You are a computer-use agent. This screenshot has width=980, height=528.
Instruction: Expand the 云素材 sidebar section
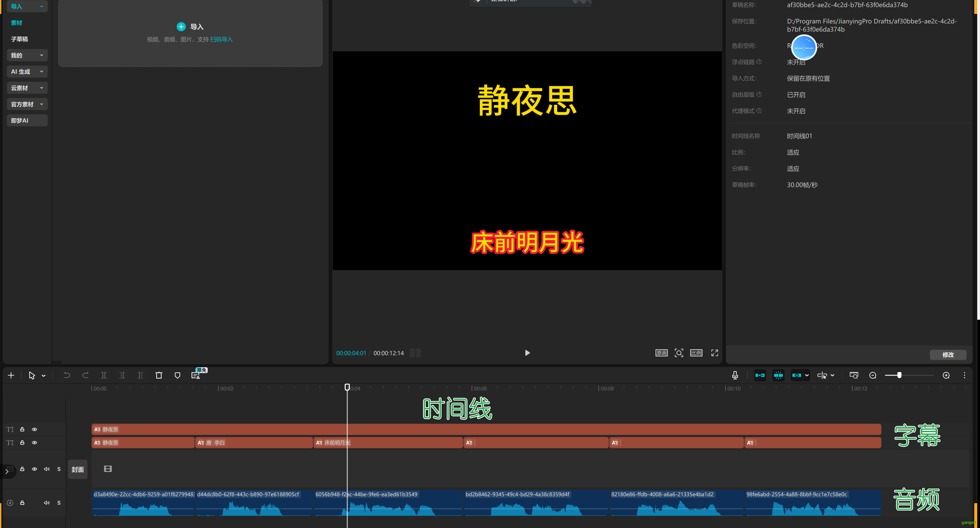(x=27, y=88)
